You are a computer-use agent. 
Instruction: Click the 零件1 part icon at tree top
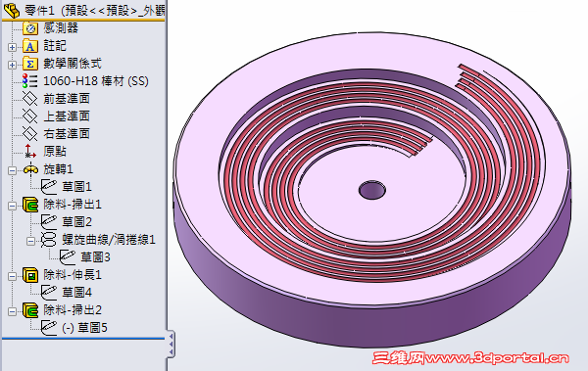click(11, 10)
